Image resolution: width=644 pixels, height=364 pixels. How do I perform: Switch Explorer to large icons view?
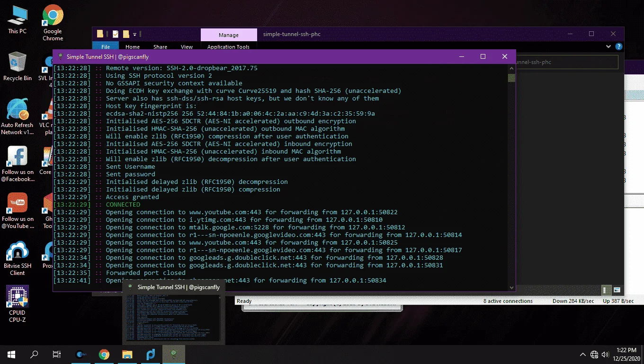click(617, 290)
